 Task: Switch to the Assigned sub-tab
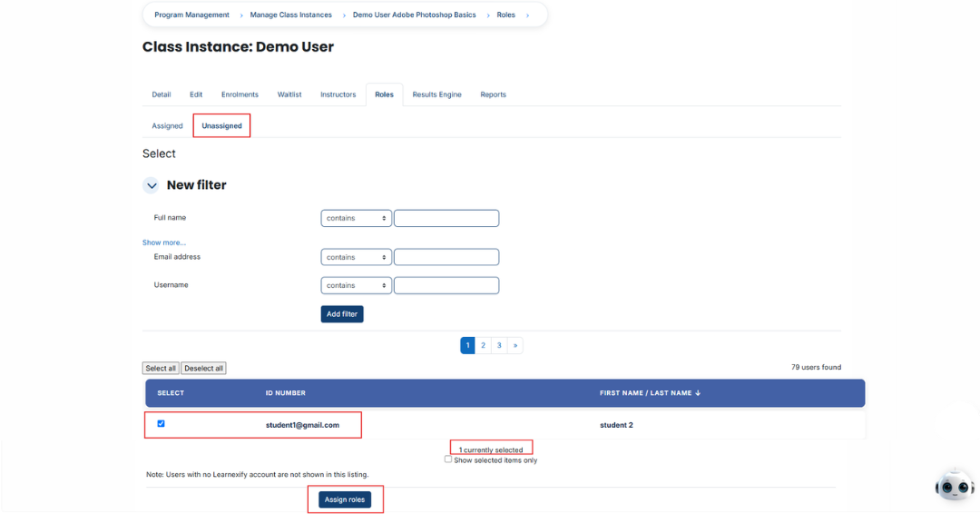168,125
